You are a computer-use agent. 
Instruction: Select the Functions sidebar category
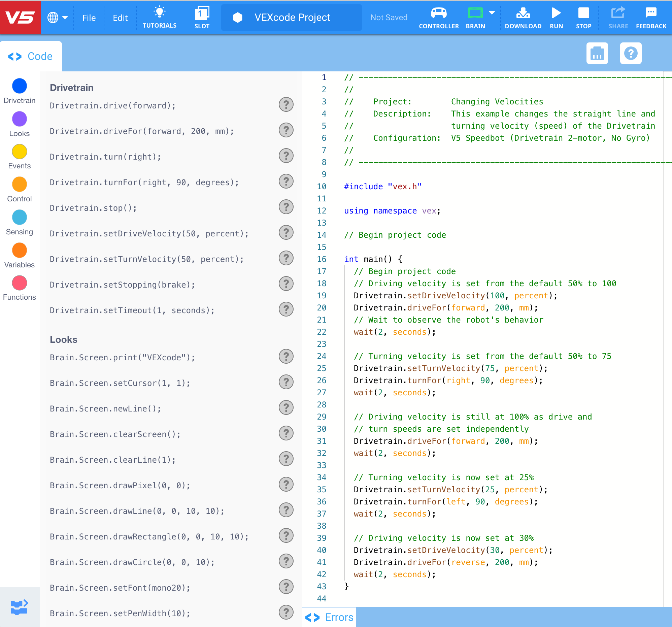click(x=20, y=289)
